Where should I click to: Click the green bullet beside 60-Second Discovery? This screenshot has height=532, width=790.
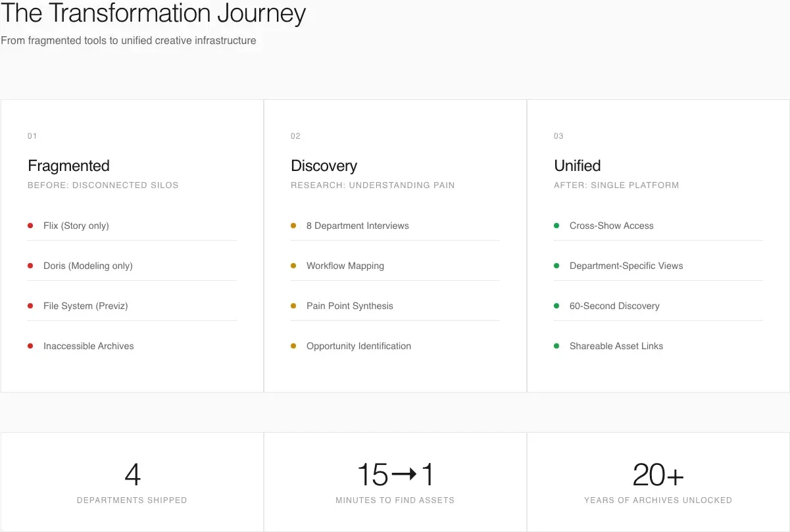coord(556,305)
